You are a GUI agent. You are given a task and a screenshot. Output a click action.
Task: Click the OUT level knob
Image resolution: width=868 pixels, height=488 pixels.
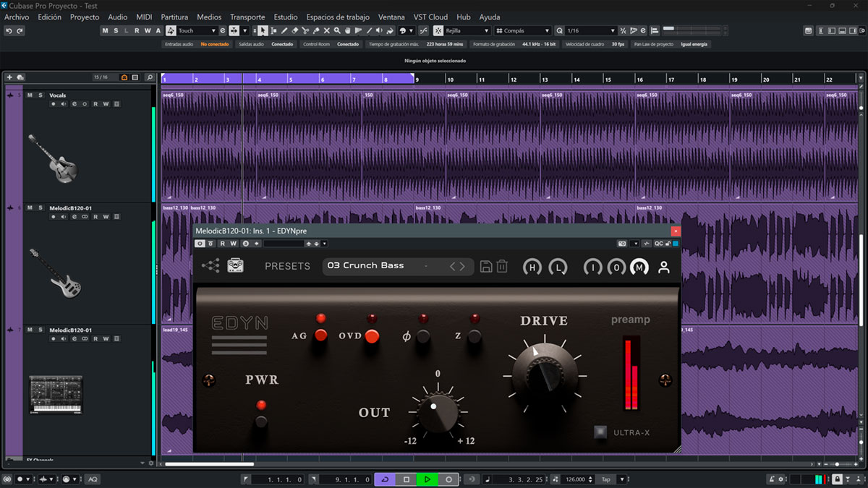point(438,414)
